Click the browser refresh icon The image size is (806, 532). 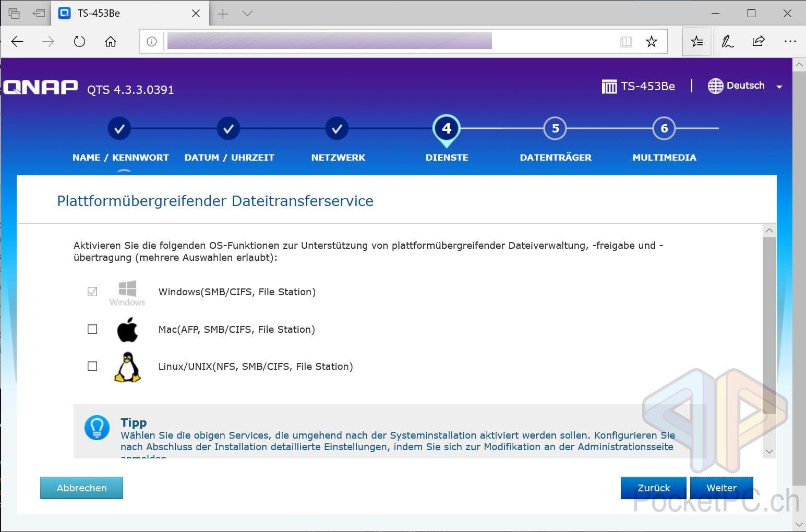coord(79,42)
